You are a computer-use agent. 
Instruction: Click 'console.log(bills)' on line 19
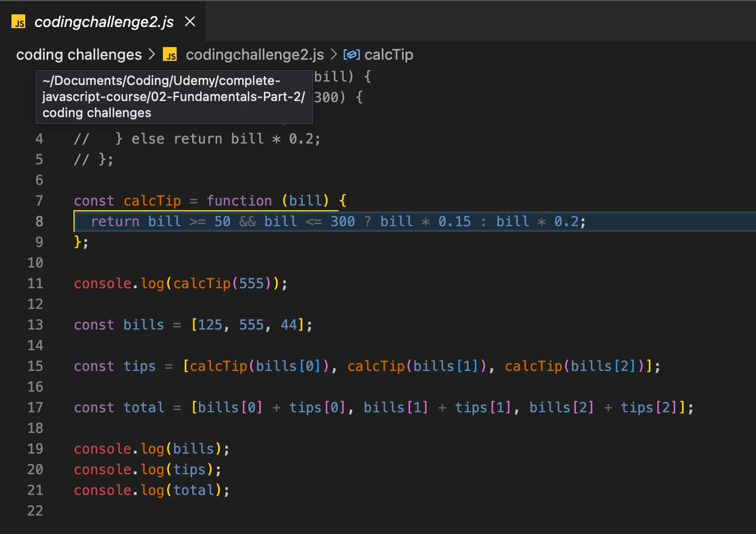point(149,450)
